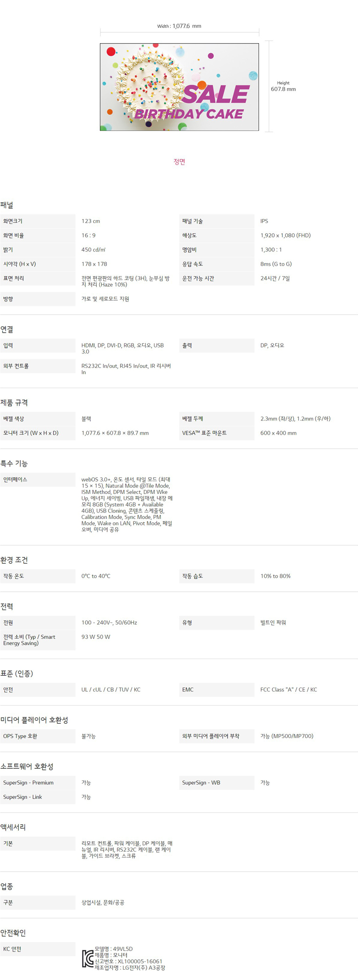Click the SuperSign - Premium label
358x980 pixels.
[28, 783]
